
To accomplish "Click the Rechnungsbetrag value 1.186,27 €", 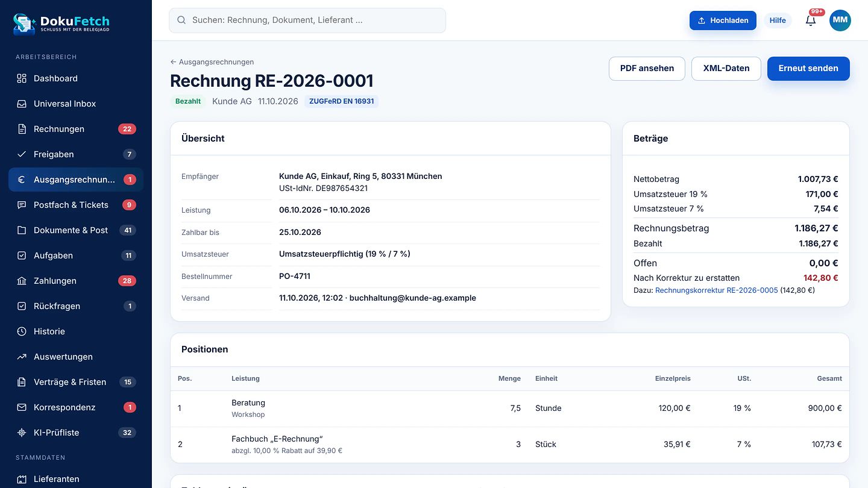I will point(816,228).
